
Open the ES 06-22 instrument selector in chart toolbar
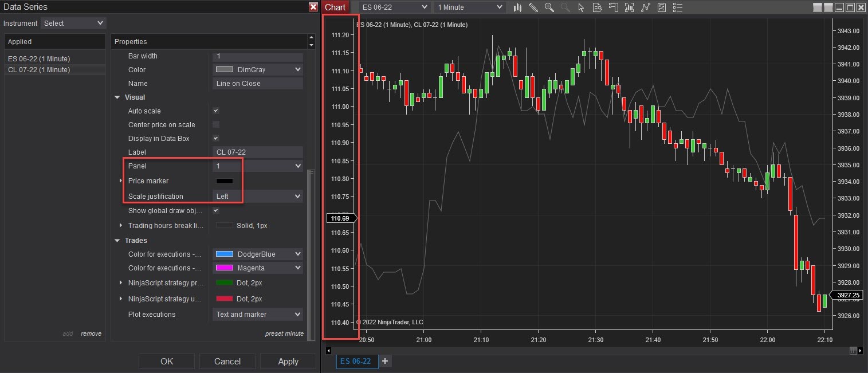pos(394,7)
